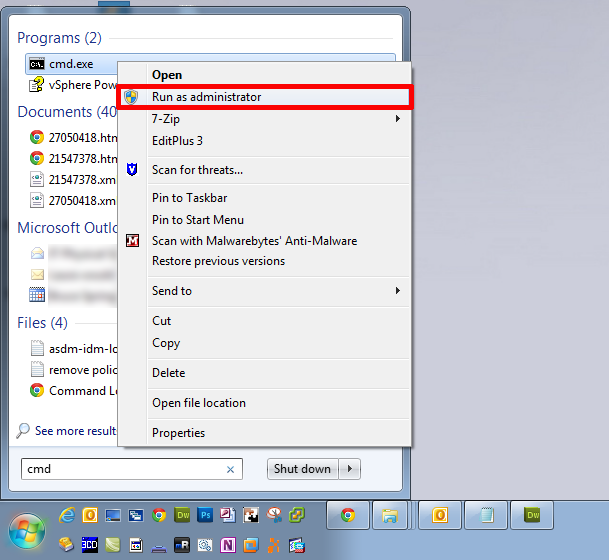The height and width of the screenshot is (560, 609).
Task: Open the Snipping Tool scissors icon
Action: click(274, 515)
